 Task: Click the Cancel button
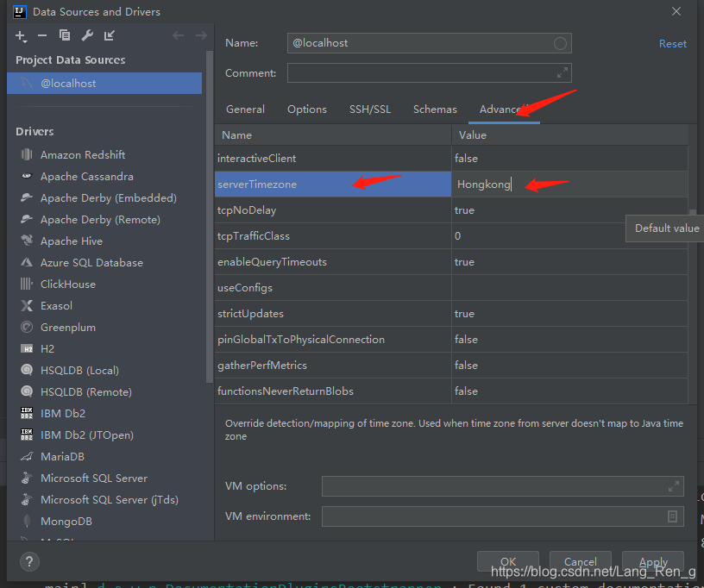click(x=580, y=561)
